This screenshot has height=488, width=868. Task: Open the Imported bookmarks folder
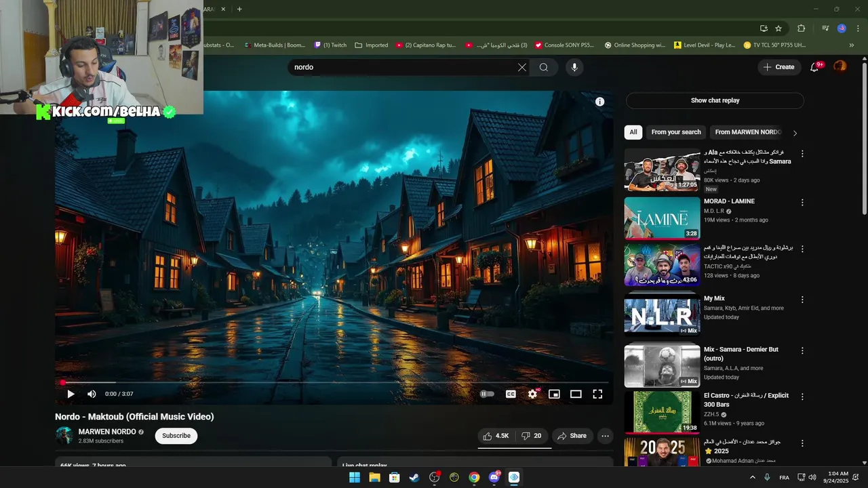pyautogui.click(x=372, y=45)
